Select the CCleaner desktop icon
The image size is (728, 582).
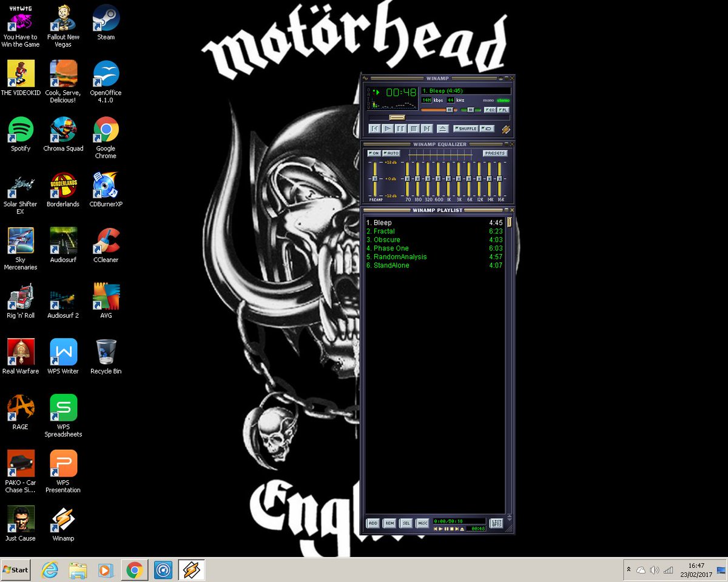click(x=106, y=246)
